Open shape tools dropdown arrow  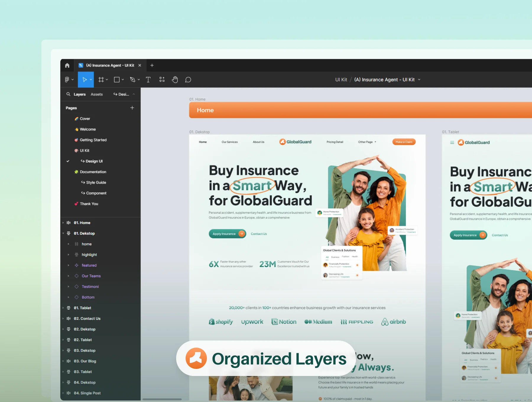coord(123,80)
